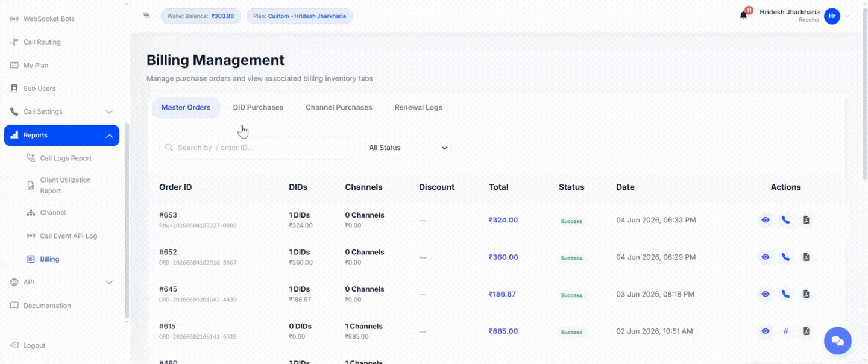Viewport: 868px width, 364px height.
Task: Click the Plan Custom pill
Action: pos(300,16)
